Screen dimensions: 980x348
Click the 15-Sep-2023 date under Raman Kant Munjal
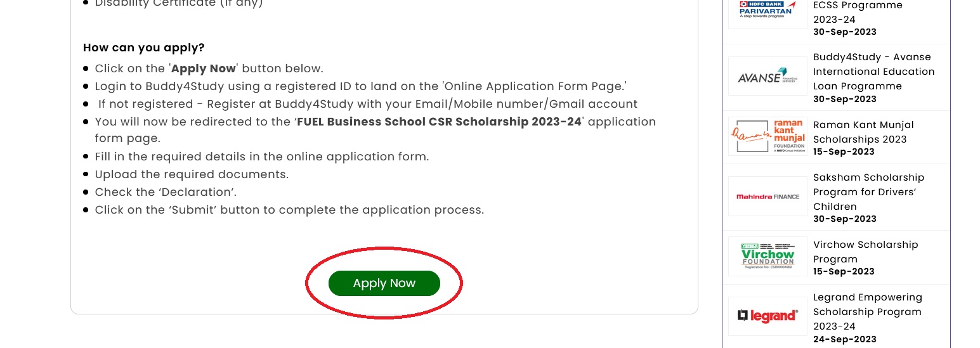[x=844, y=151]
